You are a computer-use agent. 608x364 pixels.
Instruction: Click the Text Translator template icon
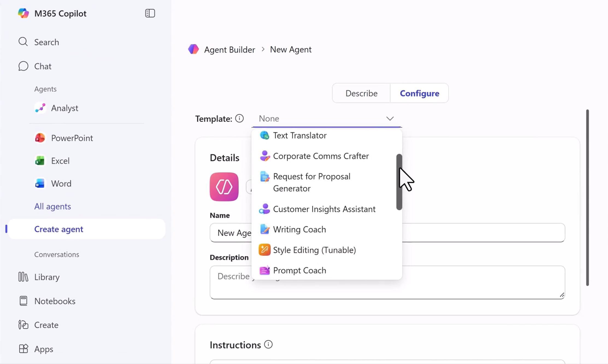(264, 135)
